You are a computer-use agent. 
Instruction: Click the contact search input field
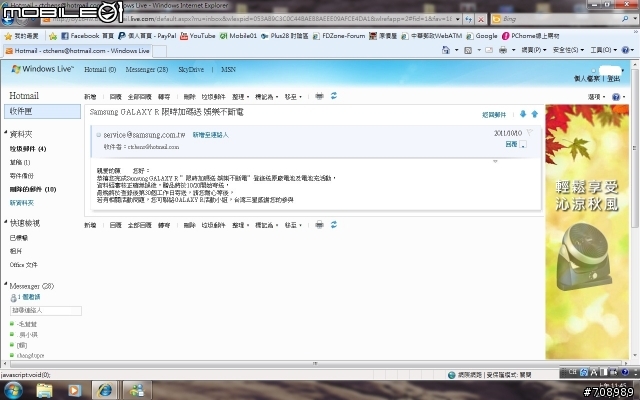46,311
